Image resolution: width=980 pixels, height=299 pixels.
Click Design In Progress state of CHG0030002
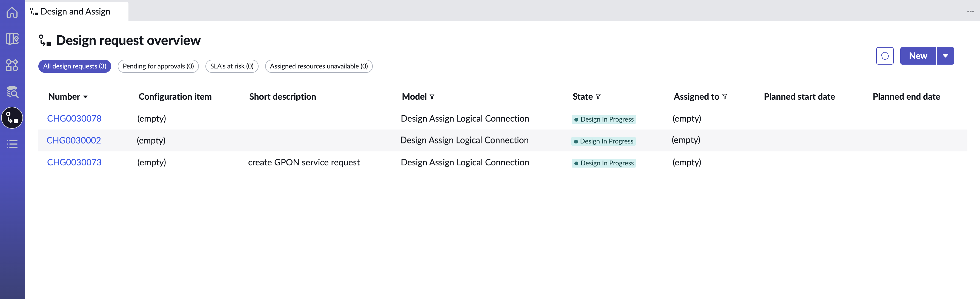(603, 141)
